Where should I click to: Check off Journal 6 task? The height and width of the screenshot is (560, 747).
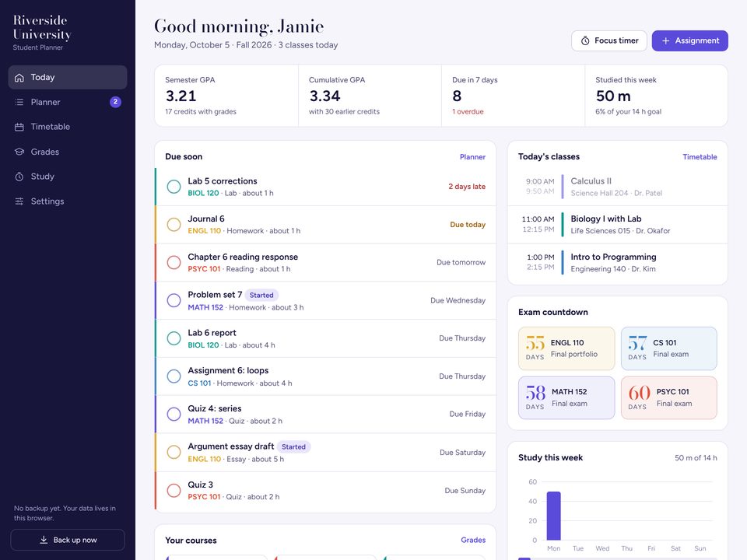(174, 224)
